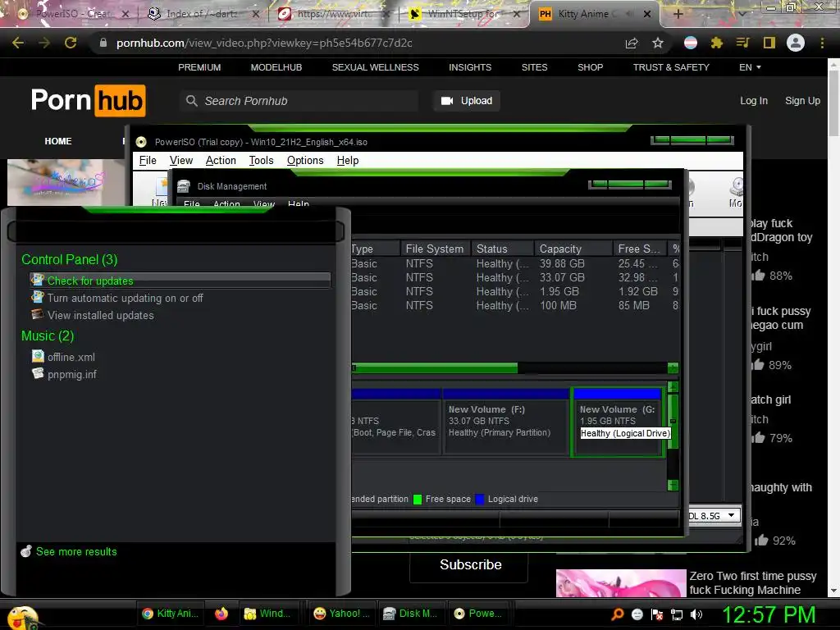Switch to the Yahoo! taskbar button
840x630 pixels.
342,614
